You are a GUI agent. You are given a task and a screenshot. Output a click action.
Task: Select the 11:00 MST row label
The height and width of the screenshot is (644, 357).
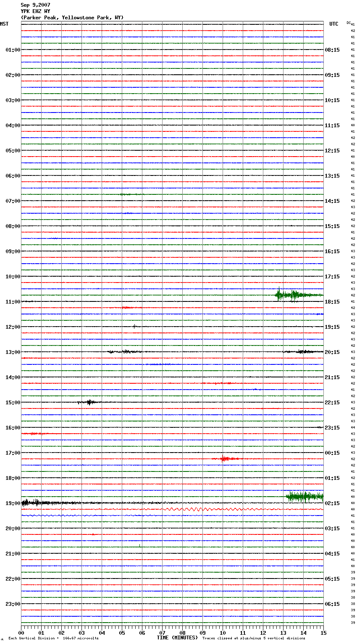click(13, 302)
